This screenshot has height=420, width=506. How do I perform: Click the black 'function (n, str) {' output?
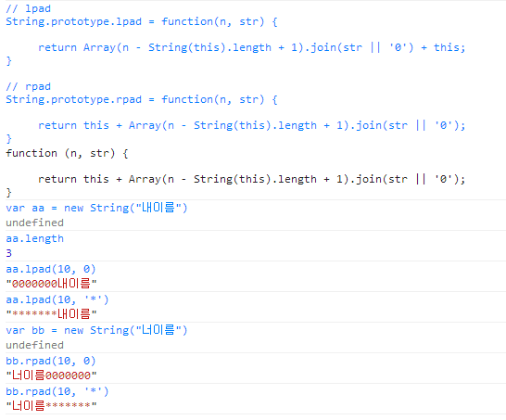click(67, 153)
